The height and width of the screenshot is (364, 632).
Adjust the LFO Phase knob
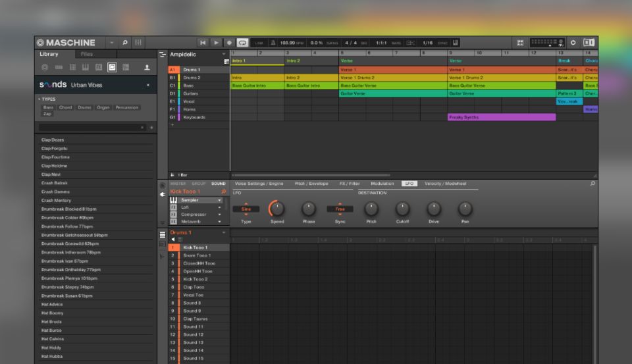coord(308,209)
